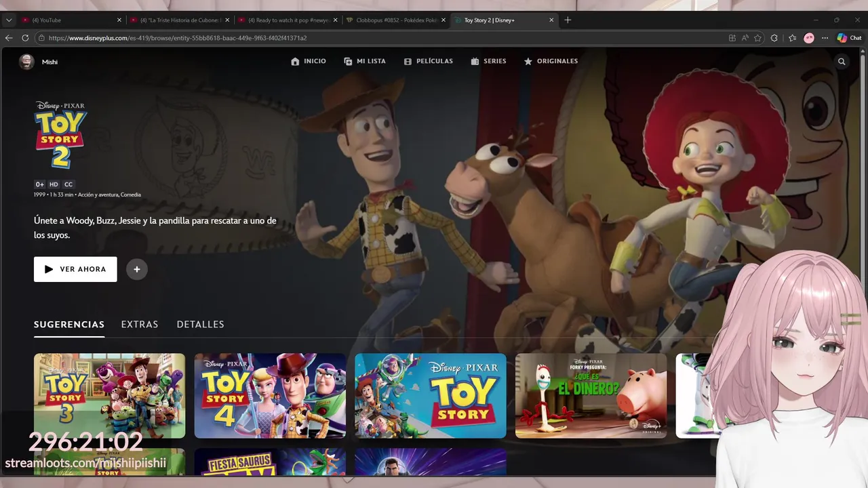
Task: Click the favorites star in the address bar
Action: (x=757, y=38)
